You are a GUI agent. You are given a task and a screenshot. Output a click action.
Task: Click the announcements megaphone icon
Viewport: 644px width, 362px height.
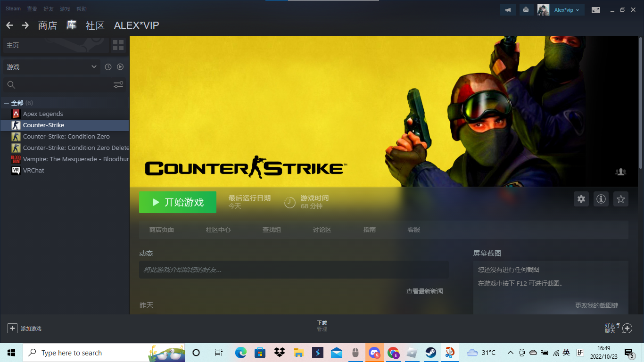[508, 10]
